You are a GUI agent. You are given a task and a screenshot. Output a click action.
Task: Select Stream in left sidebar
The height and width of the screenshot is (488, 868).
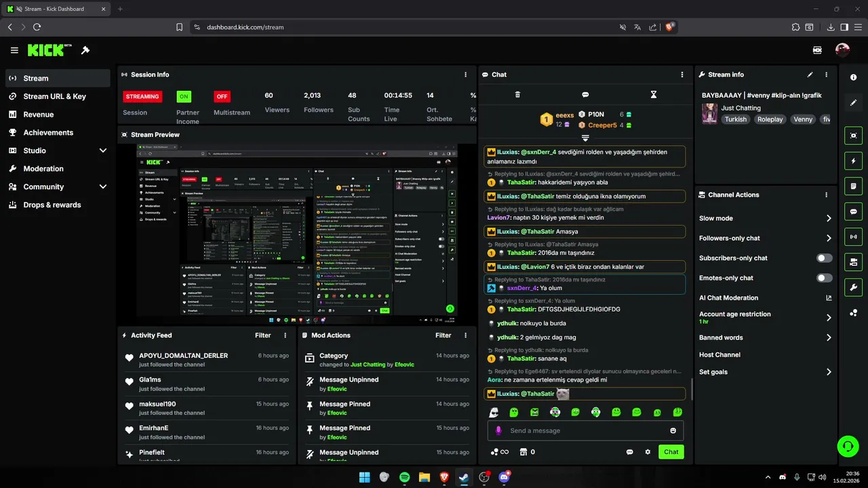[58, 78]
